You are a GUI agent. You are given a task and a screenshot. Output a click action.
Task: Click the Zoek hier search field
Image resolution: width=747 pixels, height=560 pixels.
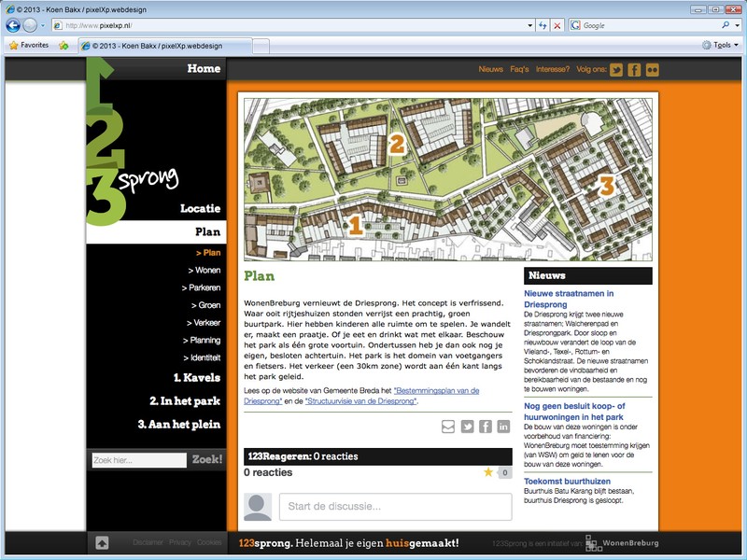tap(139, 460)
